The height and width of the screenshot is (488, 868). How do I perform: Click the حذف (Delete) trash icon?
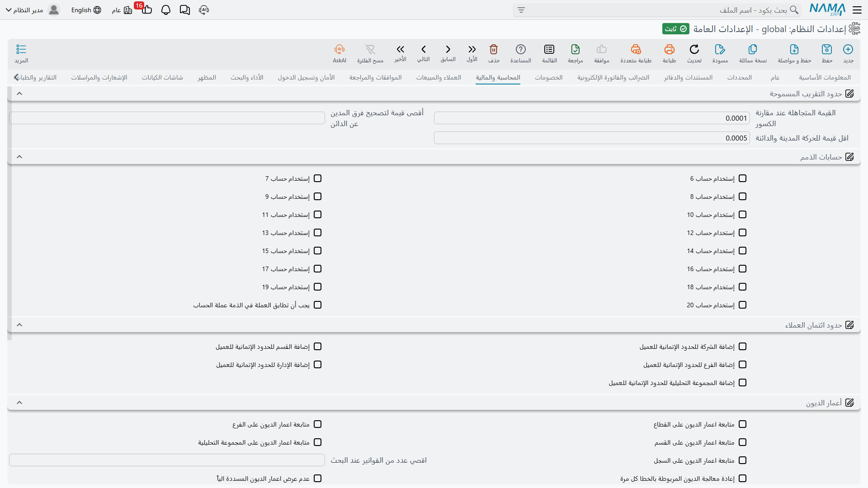pos(494,49)
